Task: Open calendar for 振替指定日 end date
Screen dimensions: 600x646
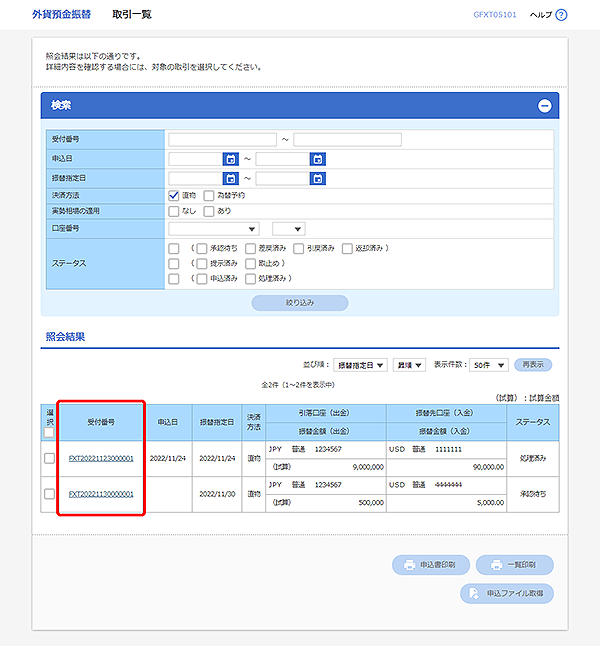Action: (x=318, y=178)
